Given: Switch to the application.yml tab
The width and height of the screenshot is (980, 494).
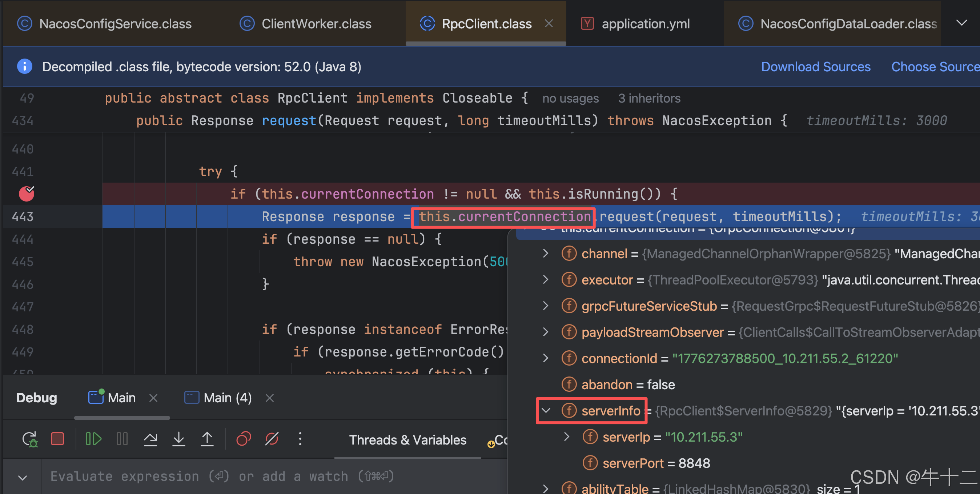Looking at the screenshot, I should point(645,24).
